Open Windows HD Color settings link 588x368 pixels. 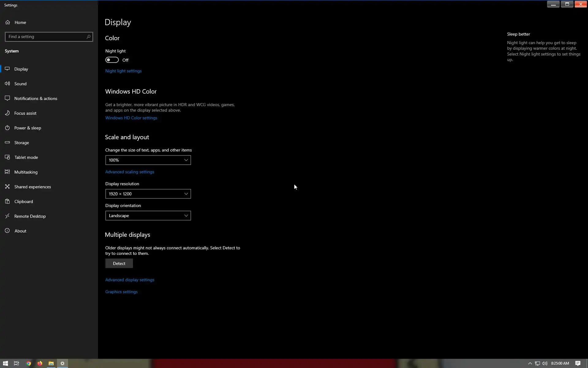tap(131, 118)
